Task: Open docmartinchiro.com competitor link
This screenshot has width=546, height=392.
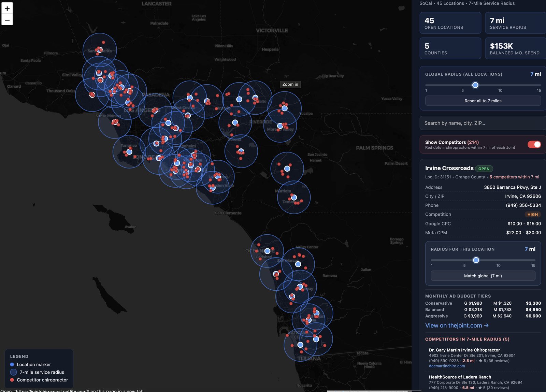Action: click(x=447, y=366)
